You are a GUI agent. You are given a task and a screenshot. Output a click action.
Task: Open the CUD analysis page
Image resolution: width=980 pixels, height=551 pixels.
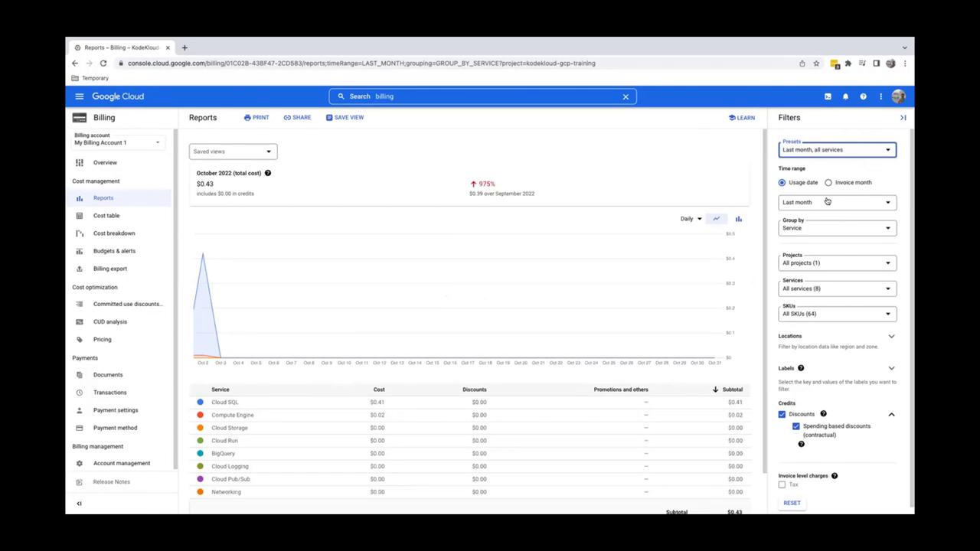click(110, 321)
